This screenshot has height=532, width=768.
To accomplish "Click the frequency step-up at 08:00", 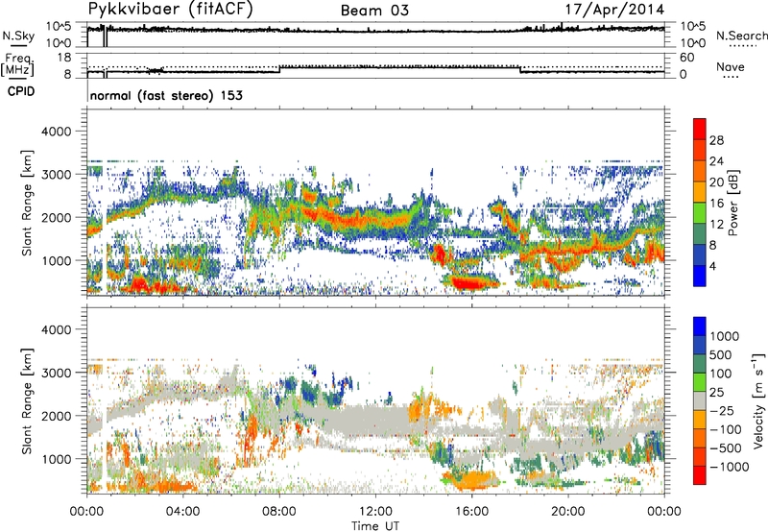I will point(279,69).
